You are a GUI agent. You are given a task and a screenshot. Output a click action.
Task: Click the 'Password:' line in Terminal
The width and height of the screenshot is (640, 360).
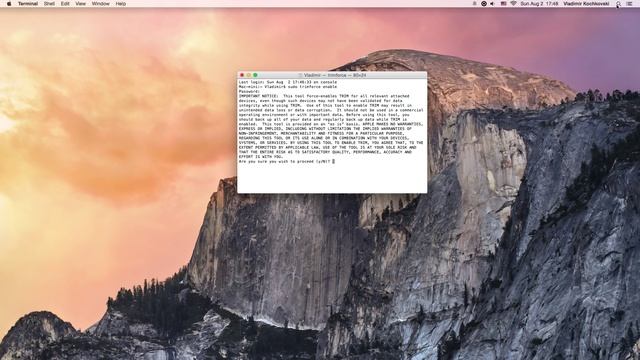point(249,91)
